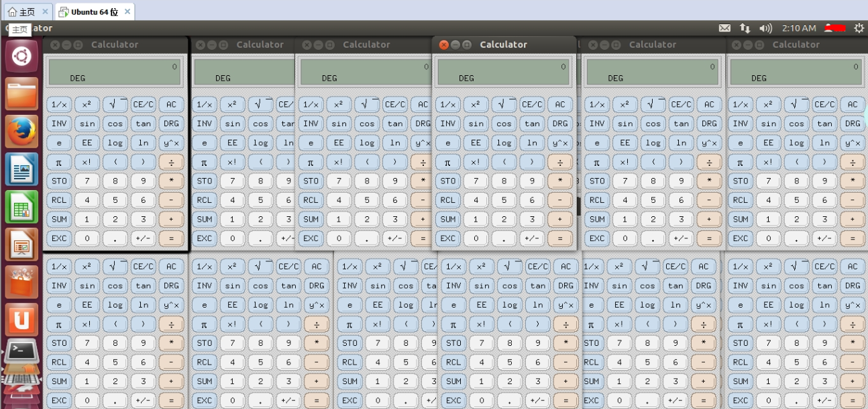Viewport: 868px width, 409px height.
Task: Click sin in the active Calculator window
Action: pos(476,124)
